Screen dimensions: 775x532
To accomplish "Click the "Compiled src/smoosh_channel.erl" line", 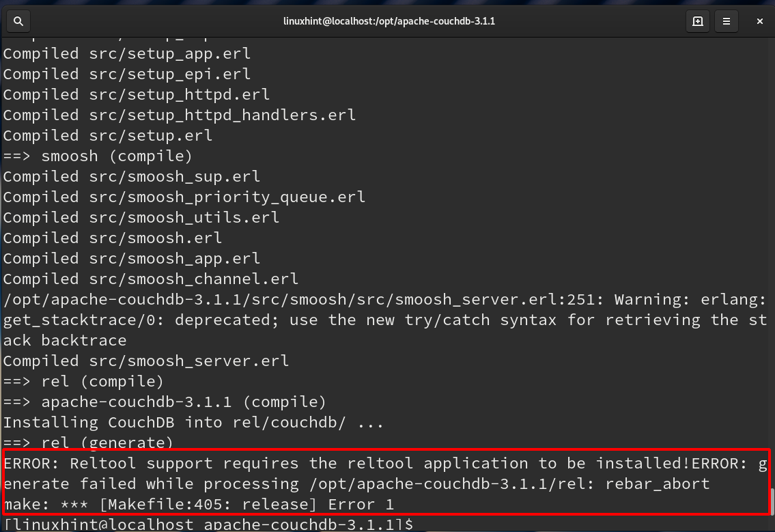I will click(150, 279).
